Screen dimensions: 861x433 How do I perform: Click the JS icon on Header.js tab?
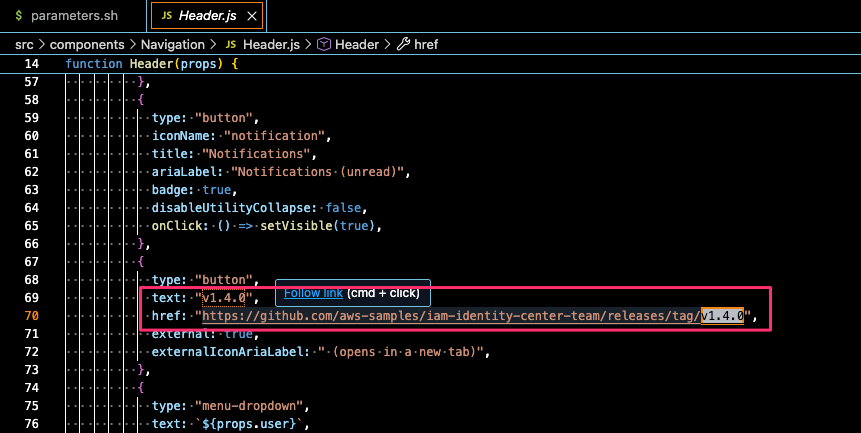point(166,16)
